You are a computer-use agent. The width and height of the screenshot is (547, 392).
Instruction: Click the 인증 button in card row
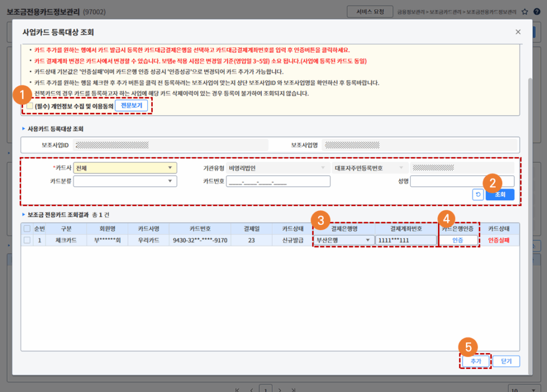coord(458,240)
